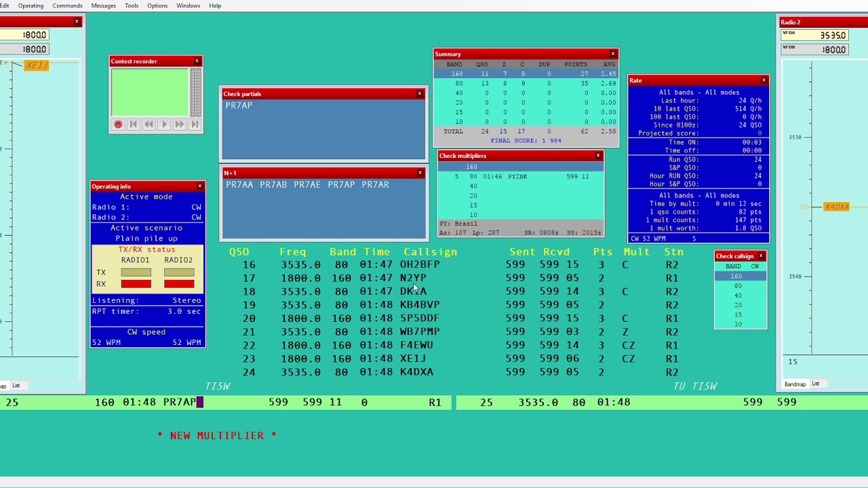The image size is (868, 488).
Task: Select PR7AE in the N+1 window
Action: click(307, 184)
